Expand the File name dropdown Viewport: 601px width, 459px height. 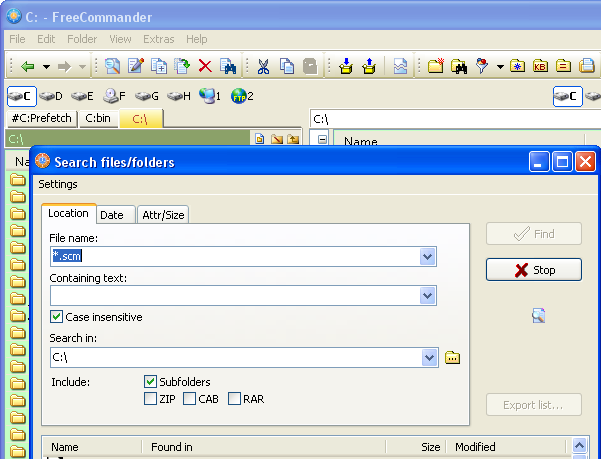[427, 256]
